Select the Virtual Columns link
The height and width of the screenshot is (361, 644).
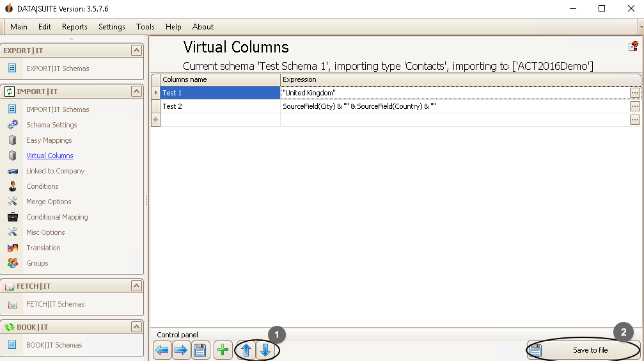click(x=50, y=156)
